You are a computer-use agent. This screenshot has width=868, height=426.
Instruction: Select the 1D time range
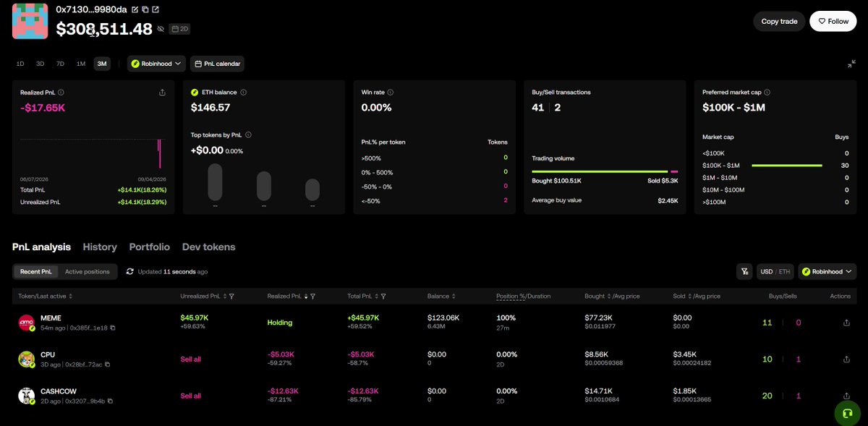tap(20, 64)
